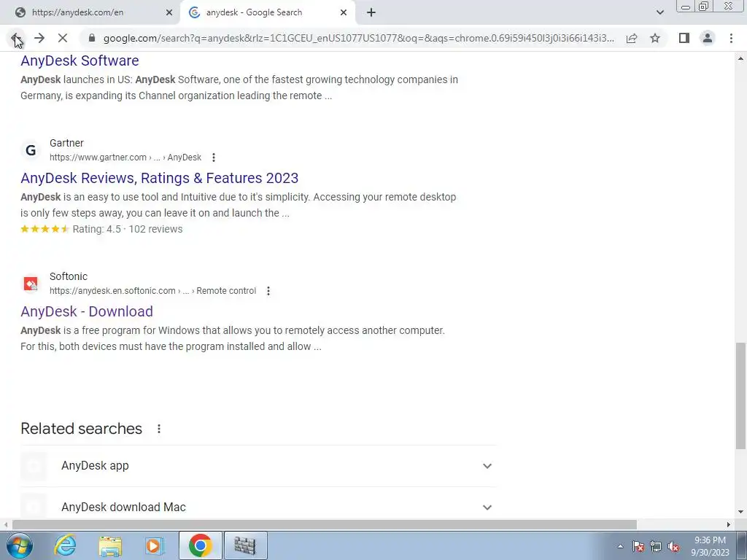Click the Gartner site name text
Screen dimensions: 747x560
tap(66, 143)
